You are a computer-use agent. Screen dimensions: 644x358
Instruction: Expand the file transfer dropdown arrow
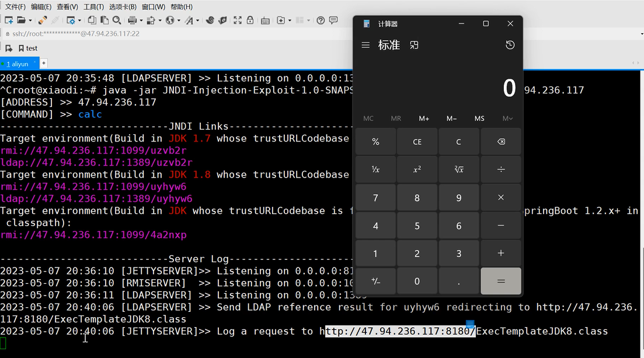click(x=160, y=20)
